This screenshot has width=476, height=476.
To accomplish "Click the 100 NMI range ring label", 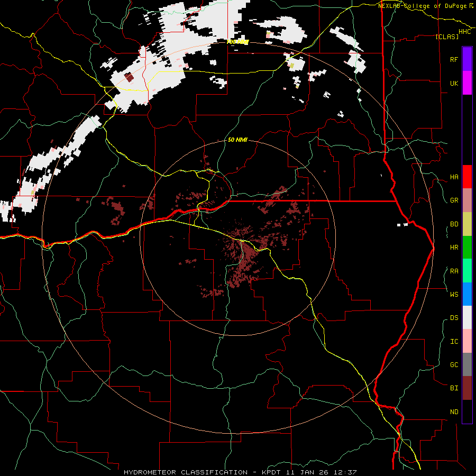I will coord(237,42).
